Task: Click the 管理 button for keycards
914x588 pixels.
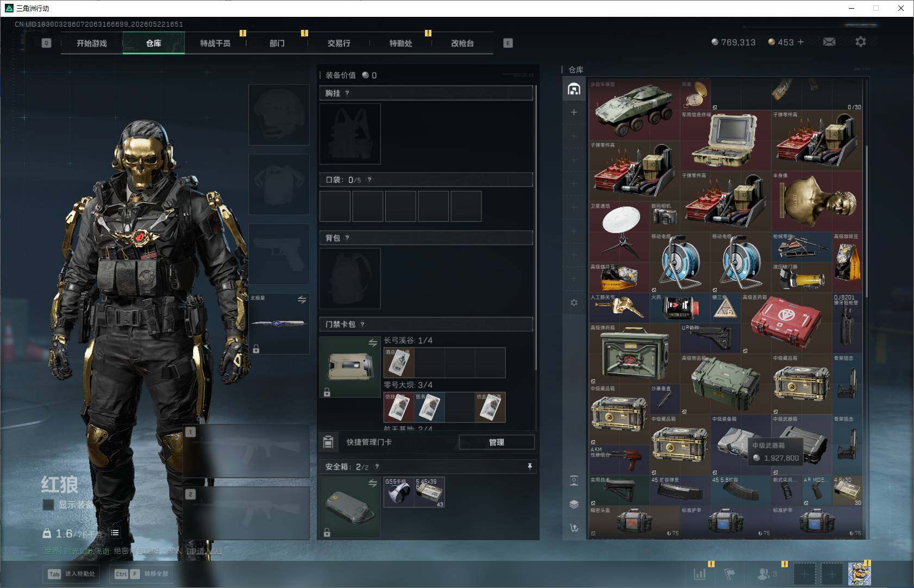Action: 497,442
